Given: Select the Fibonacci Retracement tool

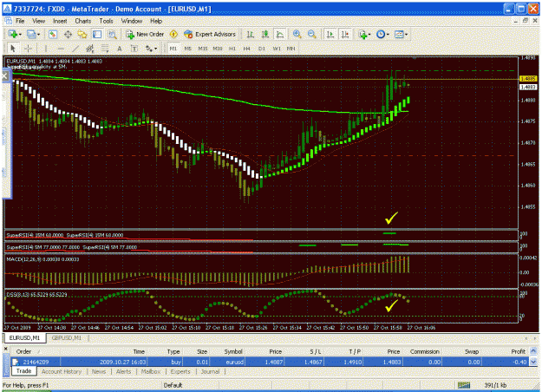Looking at the screenshot, I should tap(105, 49).
